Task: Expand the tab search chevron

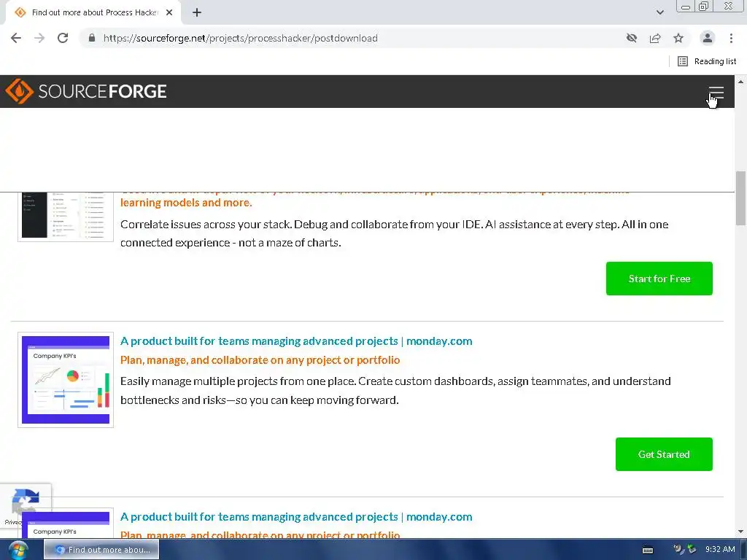Action: 660,12
